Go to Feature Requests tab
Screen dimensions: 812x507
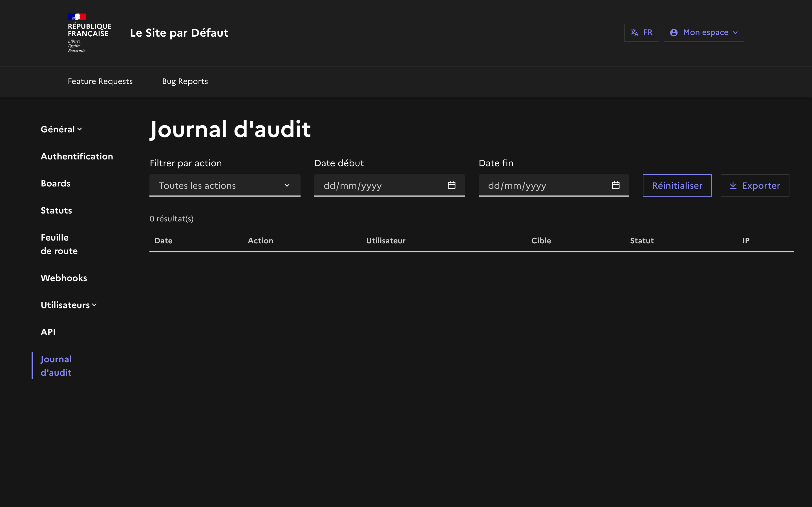pyautogui.click(x=100, y=81)
